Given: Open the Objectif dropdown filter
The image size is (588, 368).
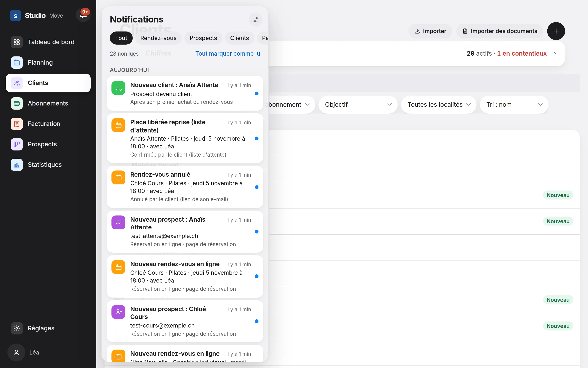Looking at the screenshot, I should pyautogui.click(x=358, y=104).
